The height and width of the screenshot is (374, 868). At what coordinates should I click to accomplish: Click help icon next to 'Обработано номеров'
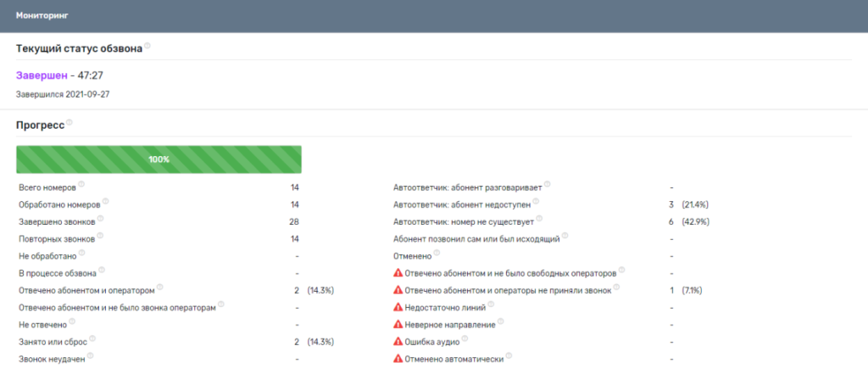pyautogui.click(x=106, y=202)
